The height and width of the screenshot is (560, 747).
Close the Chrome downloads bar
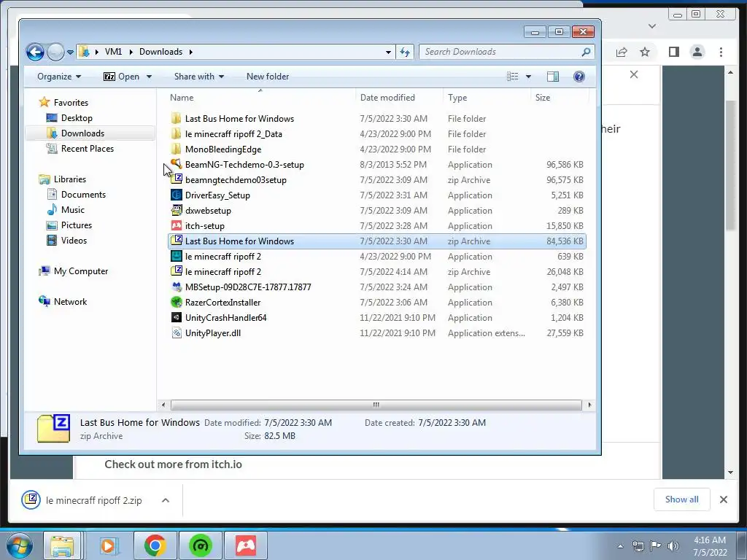723,499
